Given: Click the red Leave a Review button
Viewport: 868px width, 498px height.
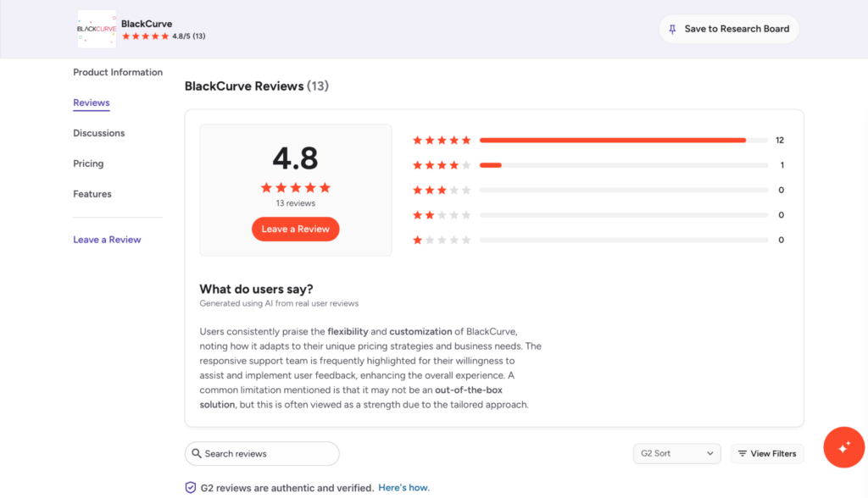Looking at the screenshot, I should (296, 229).
